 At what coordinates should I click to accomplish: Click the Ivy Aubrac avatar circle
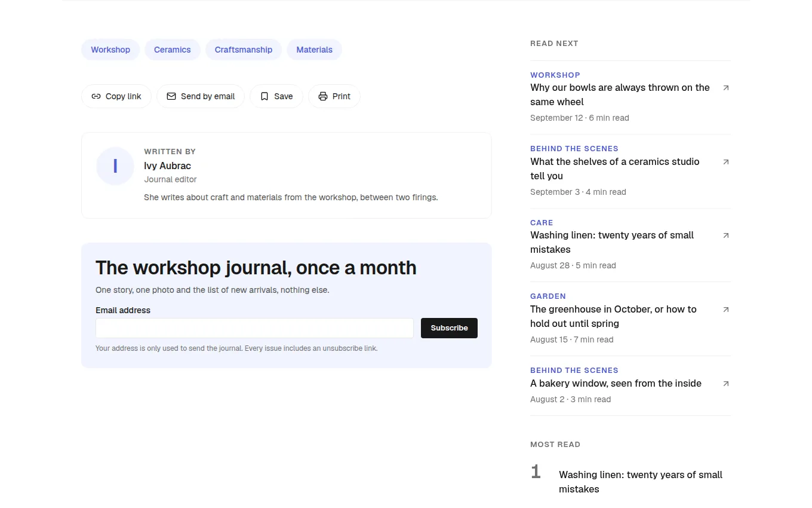pos(115,166)
